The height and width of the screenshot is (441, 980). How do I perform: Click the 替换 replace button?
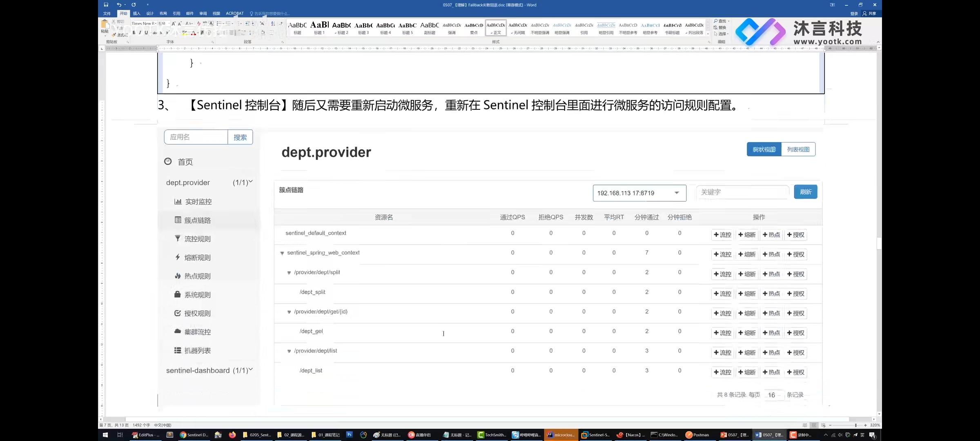point(720,27)
